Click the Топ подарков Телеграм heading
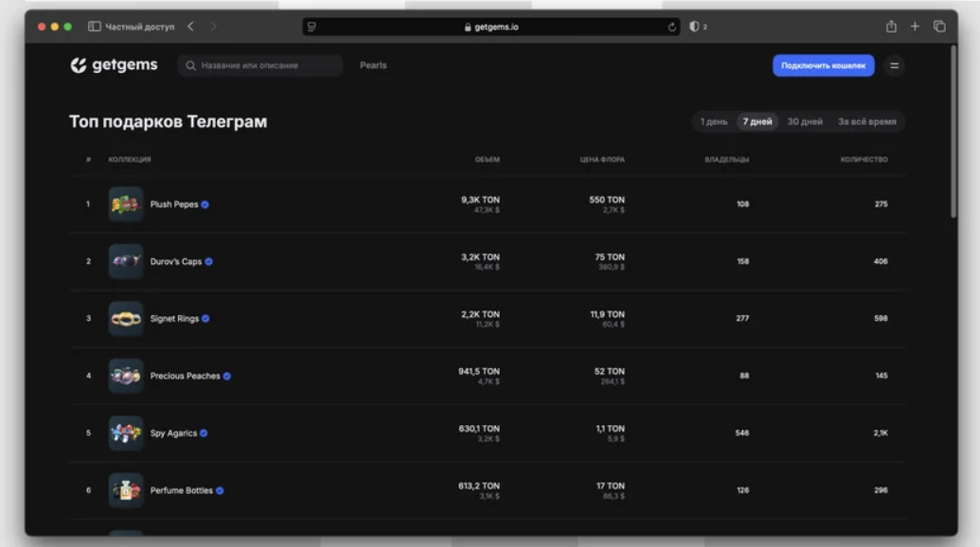The width and height of the screenshot is (980, 547). pos(169,121)
